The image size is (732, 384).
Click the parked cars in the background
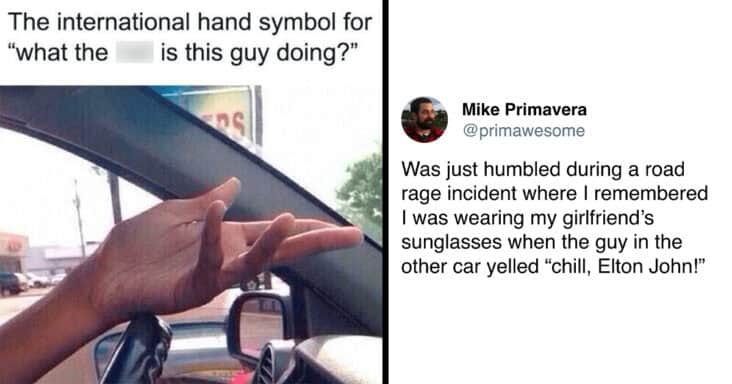pos(28,282)
